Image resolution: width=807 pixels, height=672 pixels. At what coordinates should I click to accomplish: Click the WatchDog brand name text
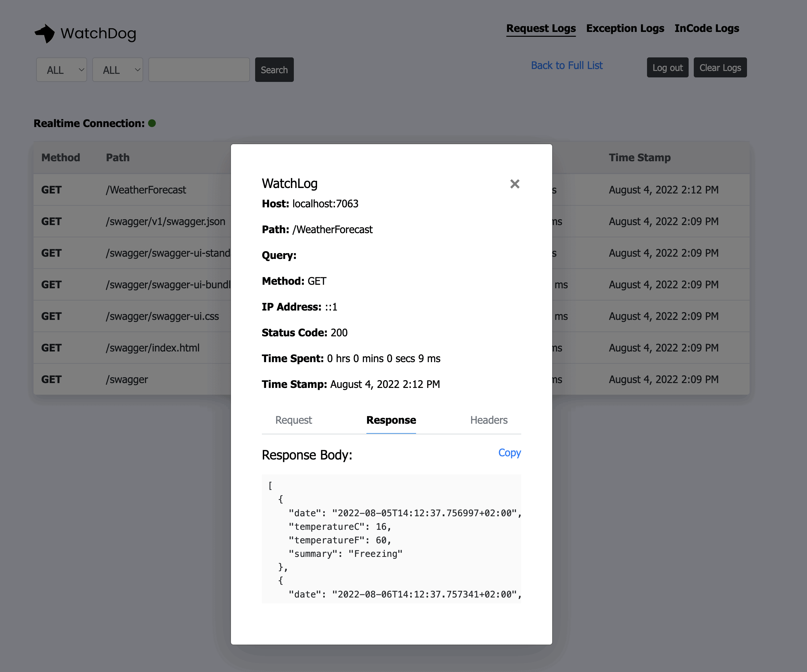pyautogui.click(x=98, y=34)
